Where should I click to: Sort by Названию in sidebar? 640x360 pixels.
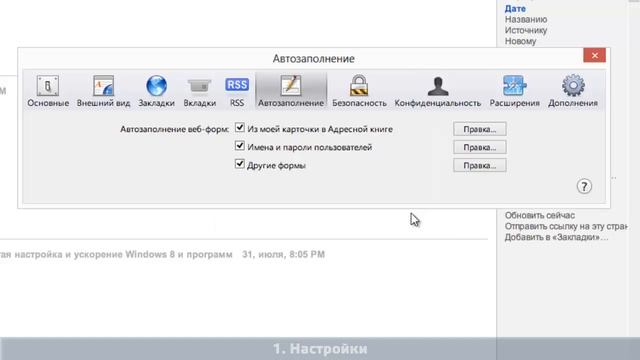526,19
